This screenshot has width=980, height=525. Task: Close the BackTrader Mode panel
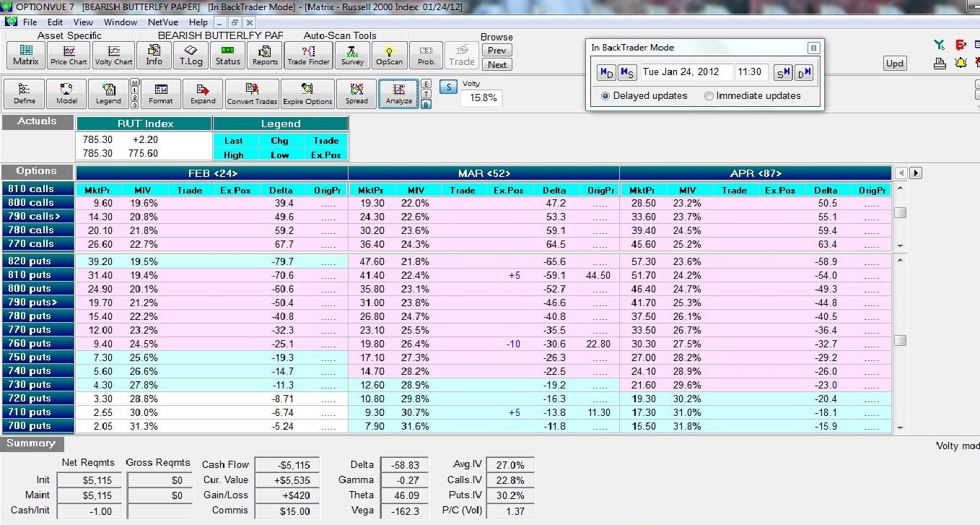[813, 48]
